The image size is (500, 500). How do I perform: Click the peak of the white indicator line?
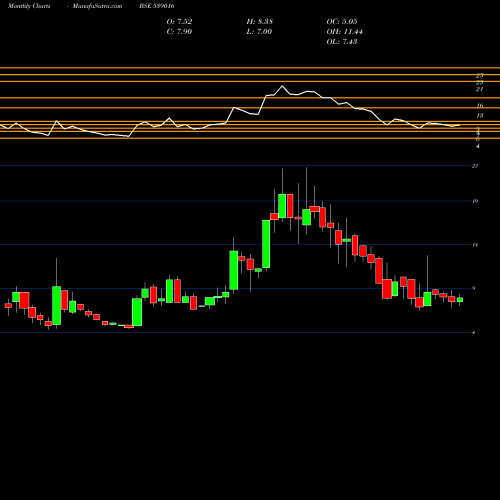click(282, 86)
